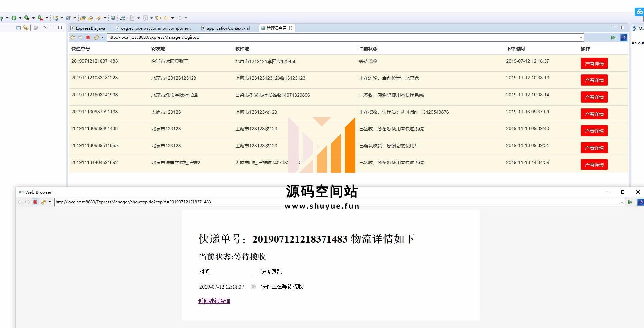The image size is (644, 328).
Task: Click green Go arrow beside login.do address
Action: (x=613, y=37)
